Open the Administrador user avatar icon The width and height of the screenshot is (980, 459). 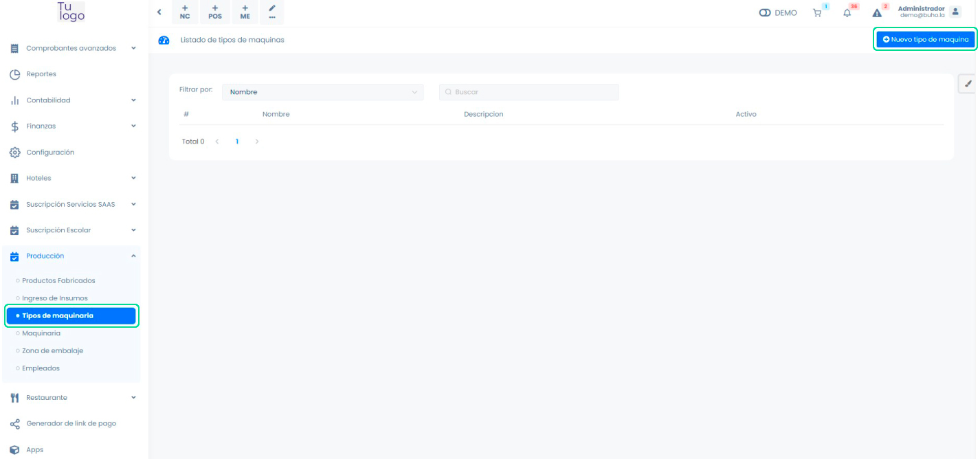pyautogui.click(x=955, y=12)
